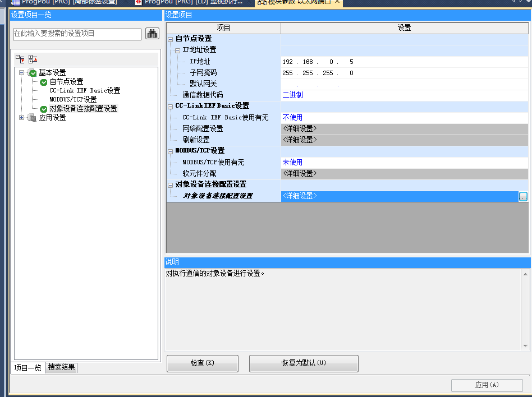Click the green check icon beside 对象设备连接配置设置
This screenshot has width=532, height=397.
(44, 109)
